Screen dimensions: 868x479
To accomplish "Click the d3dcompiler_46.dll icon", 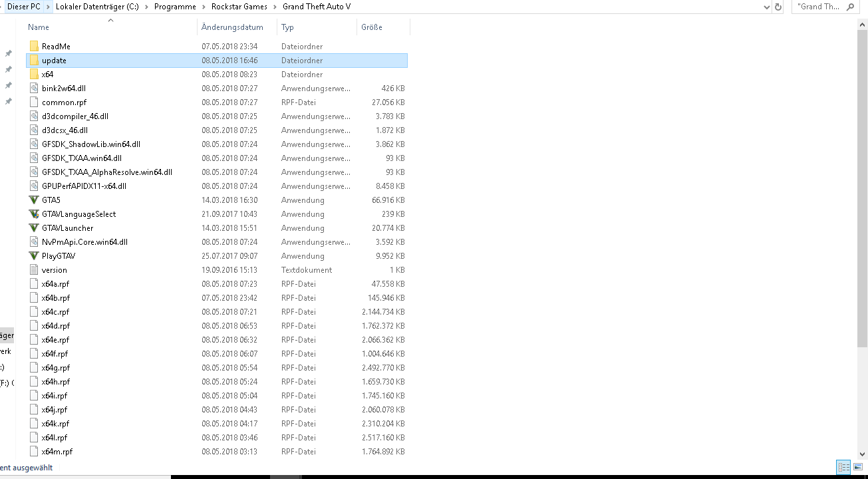I will coord(35,116).
